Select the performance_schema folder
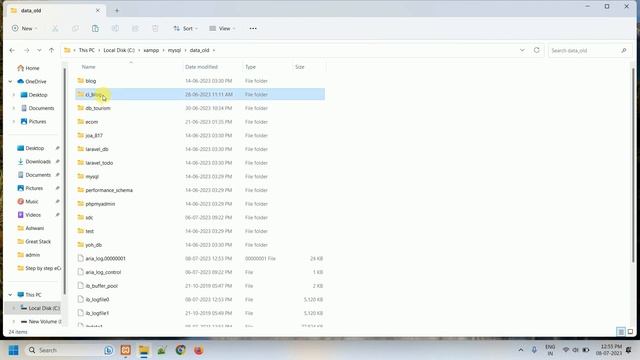 pos(200,190)
